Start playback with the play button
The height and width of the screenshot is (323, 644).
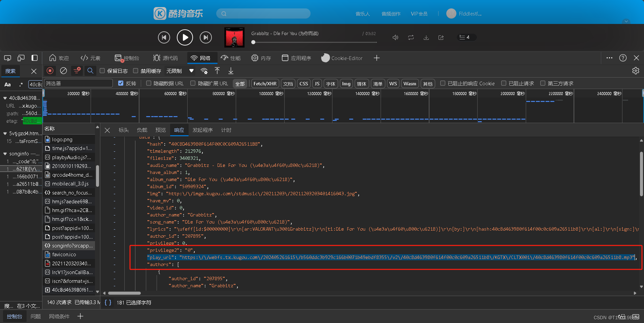pos(185,37)
